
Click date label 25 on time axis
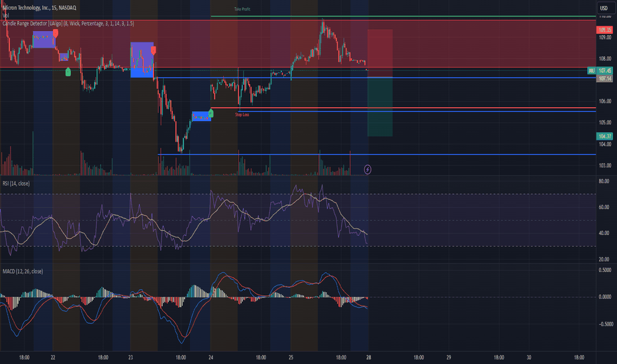(x=291, y=357)
